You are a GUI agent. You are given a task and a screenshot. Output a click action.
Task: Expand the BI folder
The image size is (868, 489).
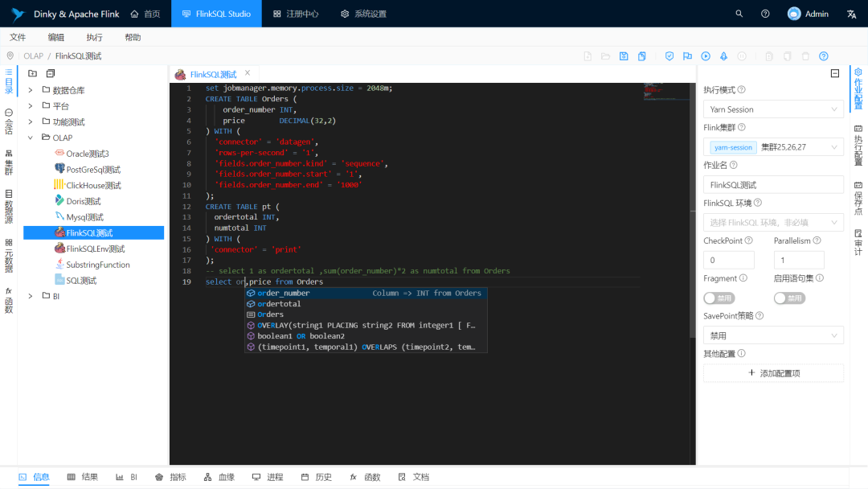pos(31,296)
